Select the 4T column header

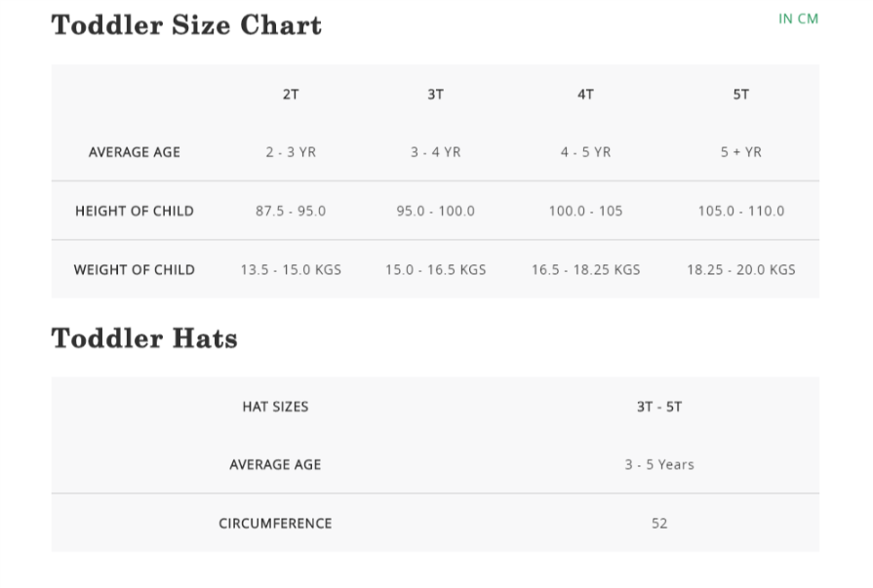(x=585, y=95)
